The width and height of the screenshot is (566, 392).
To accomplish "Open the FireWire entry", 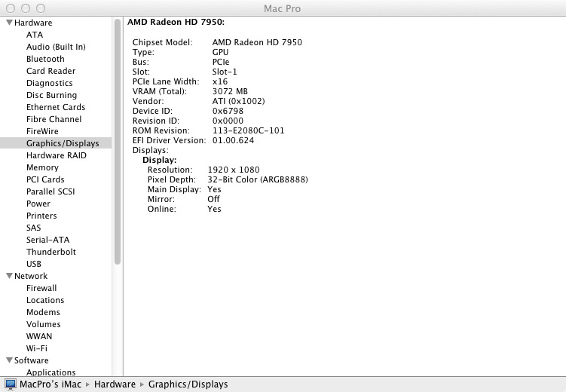I will click(x=42, y=131).
